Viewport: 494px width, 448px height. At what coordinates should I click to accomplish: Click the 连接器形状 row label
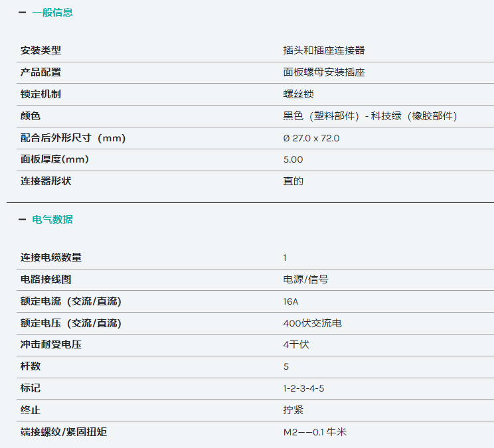coord(46,181)
